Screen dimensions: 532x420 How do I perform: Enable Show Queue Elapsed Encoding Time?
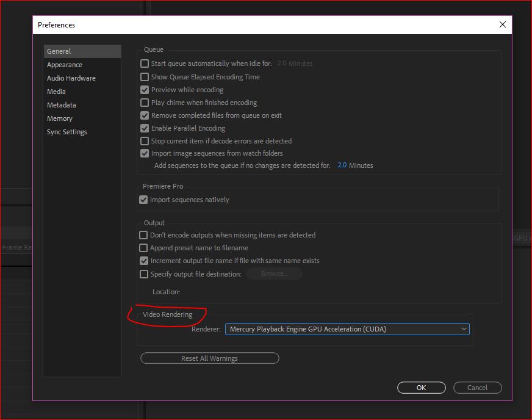pyautogui.click(x=145, y=77)
